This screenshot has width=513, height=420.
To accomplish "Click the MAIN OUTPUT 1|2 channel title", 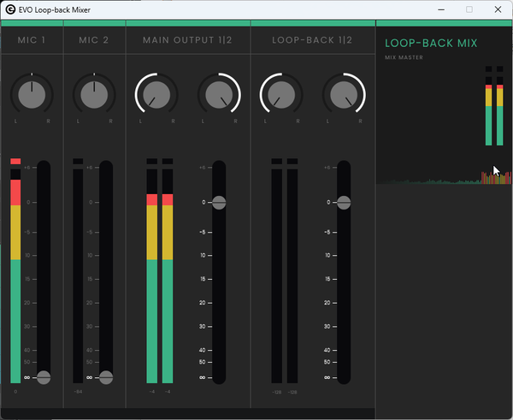I will pyautogui.click(x=187, y=40).
